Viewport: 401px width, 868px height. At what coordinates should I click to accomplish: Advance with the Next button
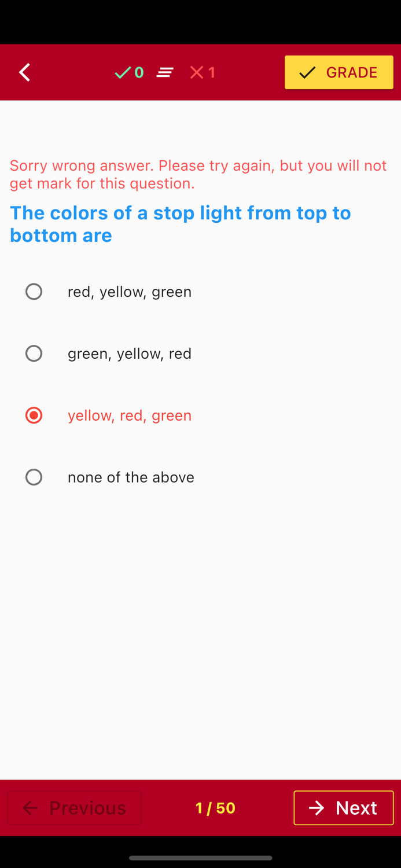click(344, 808)
